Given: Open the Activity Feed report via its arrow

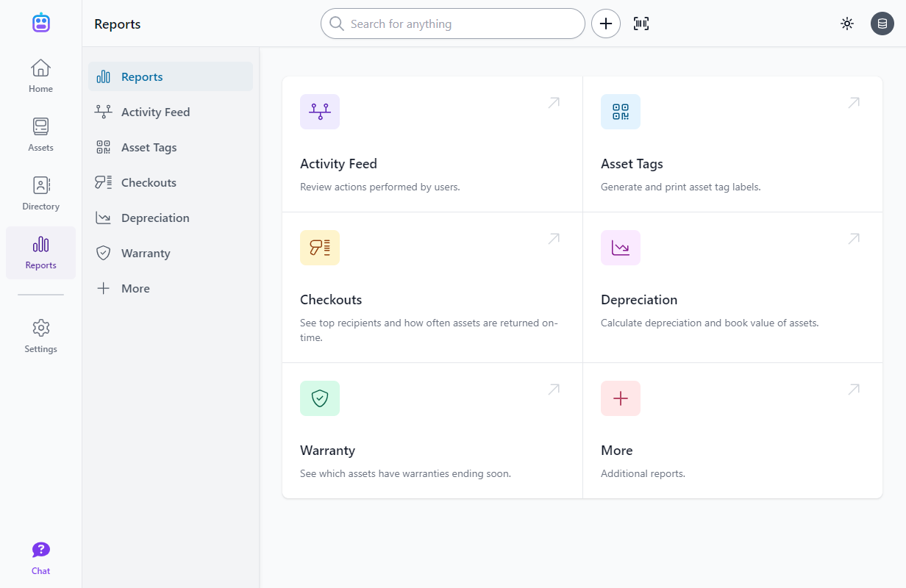Looking at the screenshot, I should click(554, 102).
